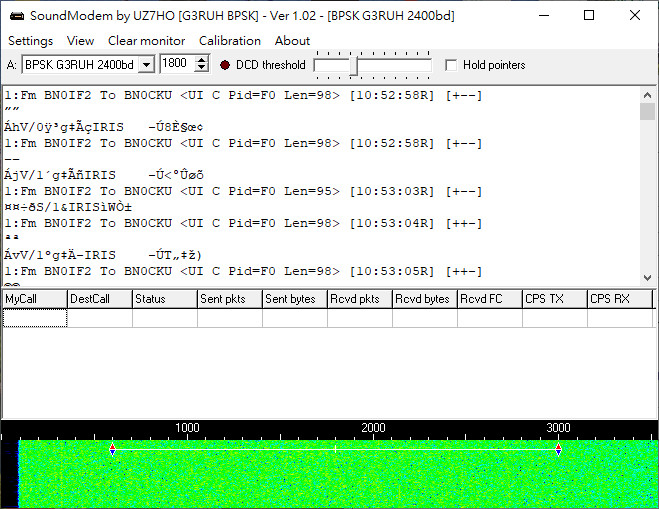The width and height of the screenshot is (659, 509).
Task: Click the 1800 center frequency field
Action: pyautogui.click(x=177, y=63)
